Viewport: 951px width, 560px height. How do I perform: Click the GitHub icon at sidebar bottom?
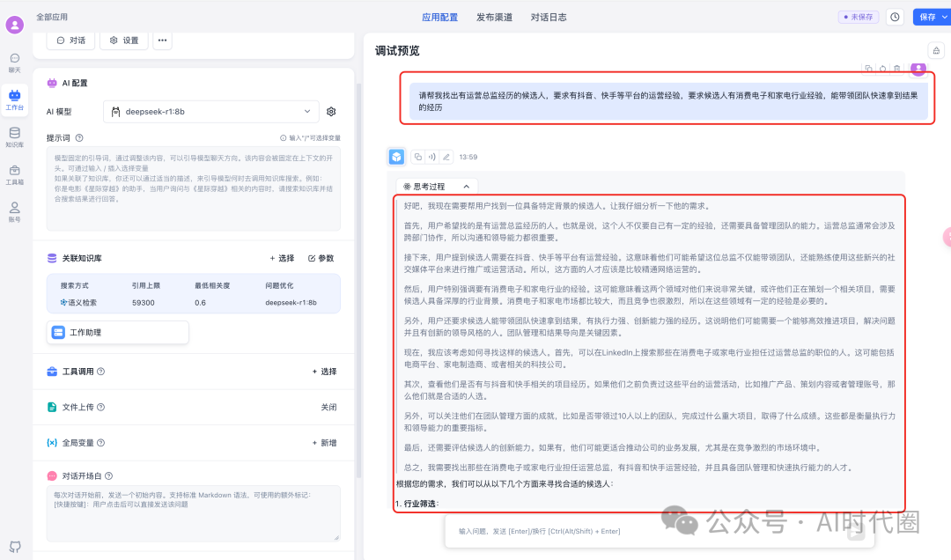[15, 546]
